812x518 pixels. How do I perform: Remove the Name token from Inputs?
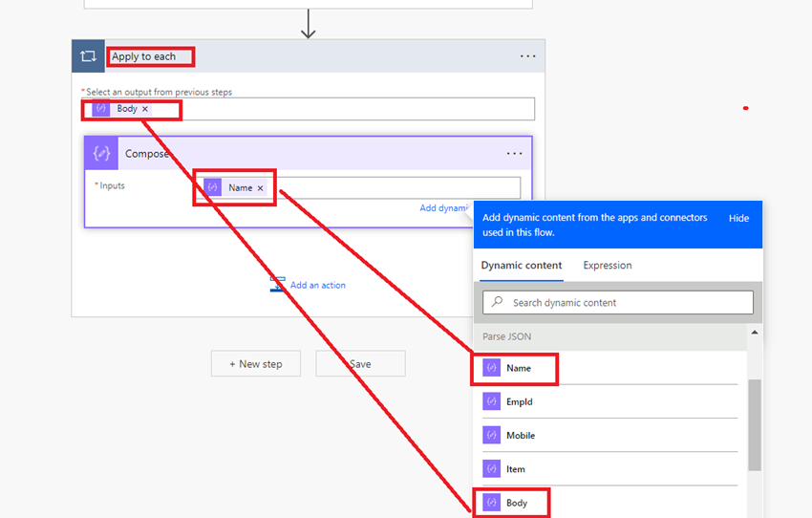click(x=261, y=188)
